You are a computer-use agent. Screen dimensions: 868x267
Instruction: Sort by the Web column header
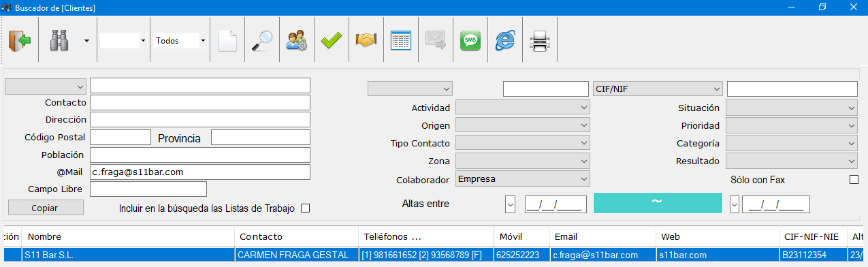pyautogui.click(x=718, y=237)
